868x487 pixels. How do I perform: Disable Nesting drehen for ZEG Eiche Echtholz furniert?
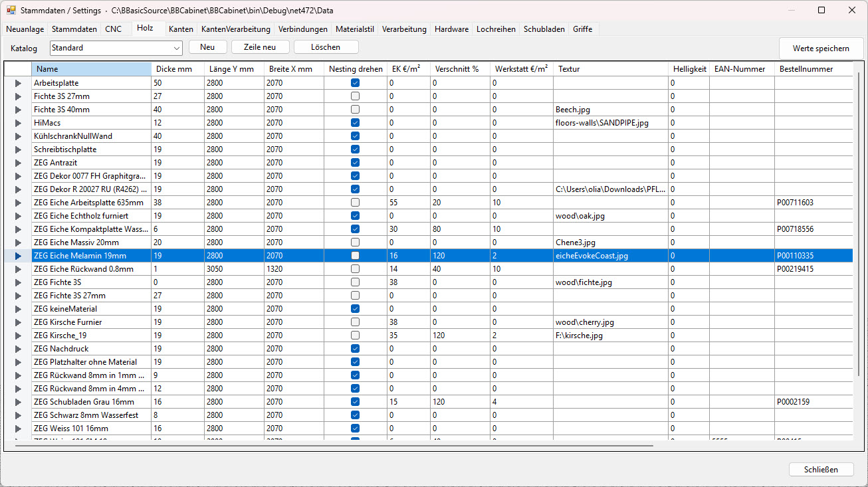(x=356, y=216)
